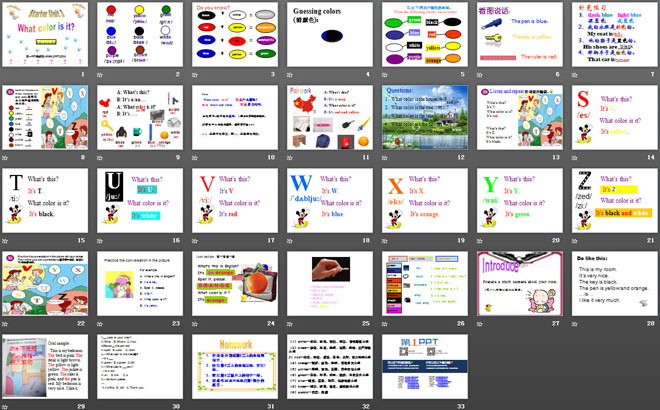Click the animation star under slide 18

(290, 240)
